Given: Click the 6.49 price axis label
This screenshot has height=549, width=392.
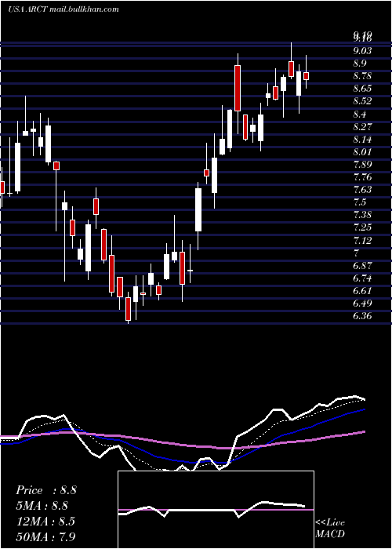Looking at the screenshot, I should pos(362,304).
